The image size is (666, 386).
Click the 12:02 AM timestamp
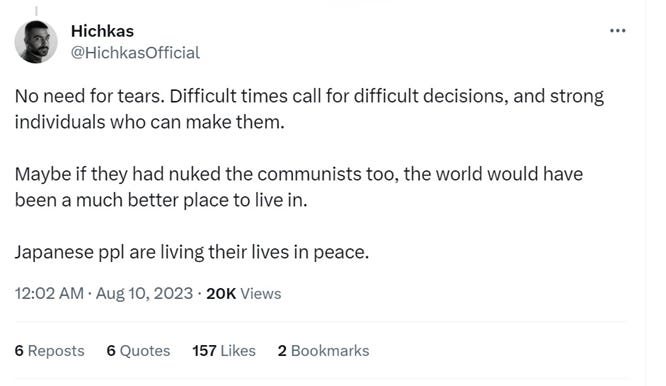click(49, 293)
